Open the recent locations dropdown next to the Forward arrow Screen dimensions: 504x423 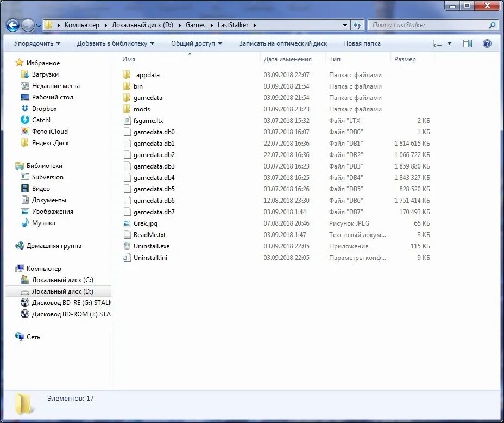coord(39,25)
